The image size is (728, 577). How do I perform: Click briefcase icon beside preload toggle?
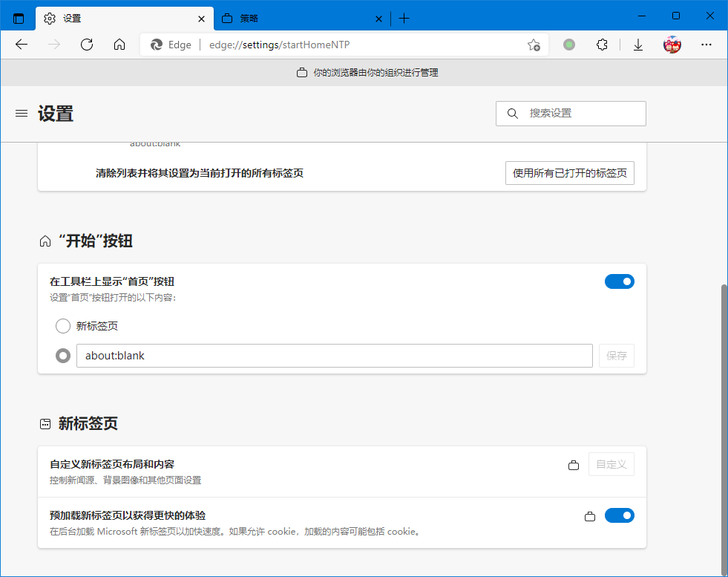tap(590, 516)
